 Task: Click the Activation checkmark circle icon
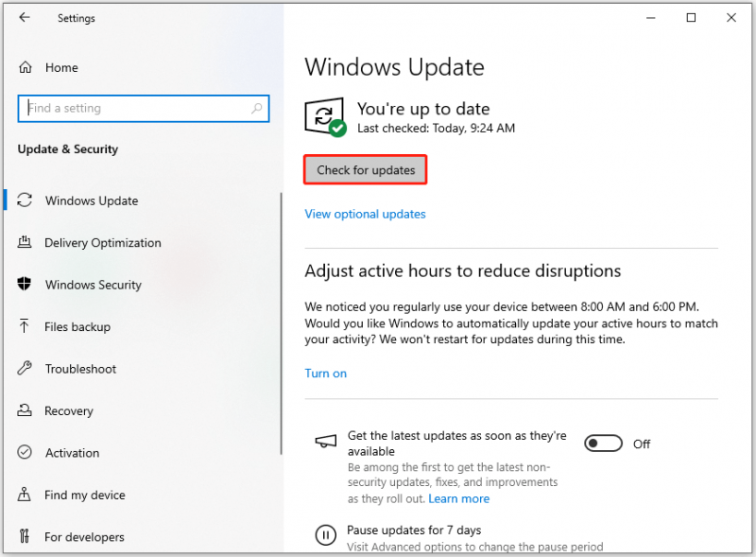25,452
